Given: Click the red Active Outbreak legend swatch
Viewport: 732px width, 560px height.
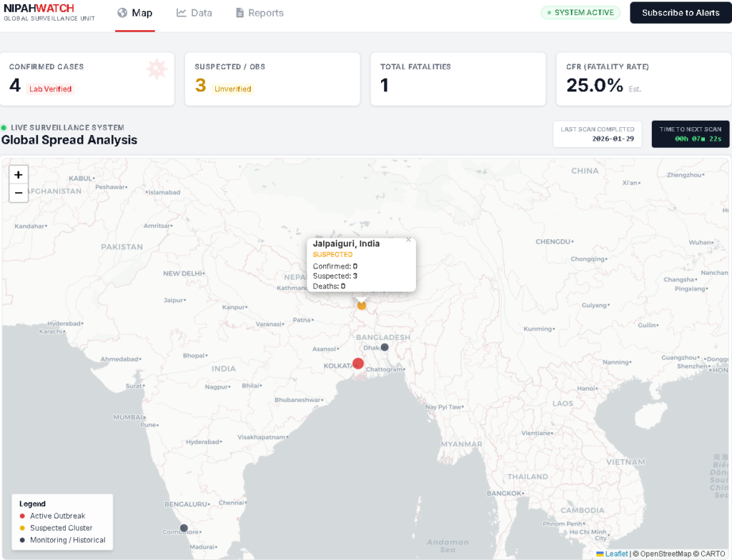Looking at the screenshot, I should coord(22,516).
